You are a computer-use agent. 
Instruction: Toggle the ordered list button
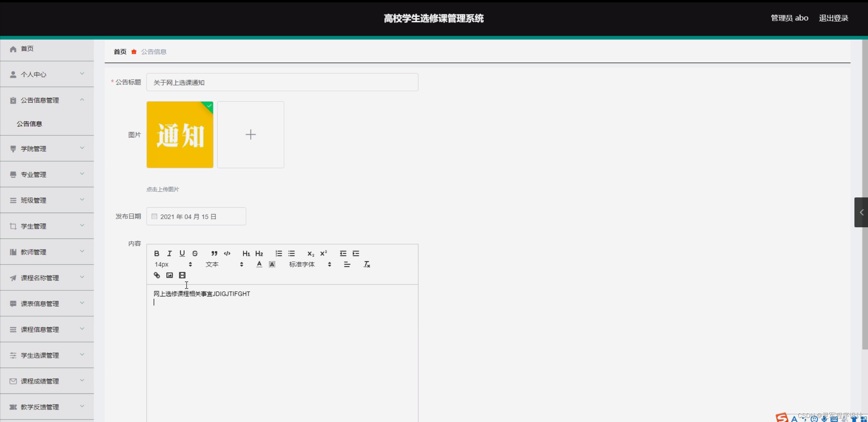pyautogui.click(x=279, y=253)
